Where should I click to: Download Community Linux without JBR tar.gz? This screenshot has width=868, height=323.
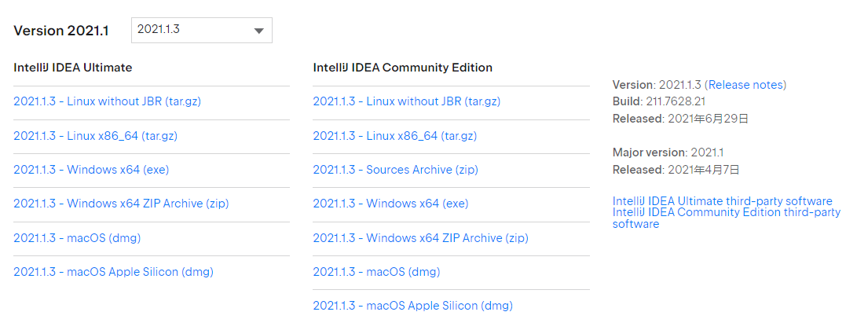406,101
